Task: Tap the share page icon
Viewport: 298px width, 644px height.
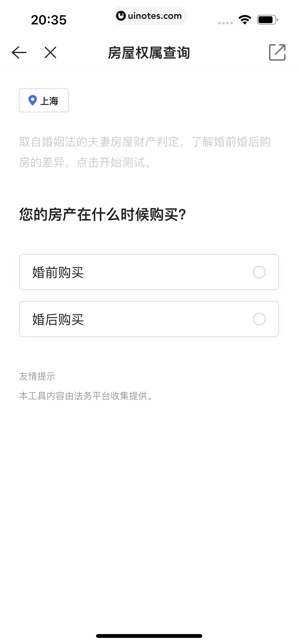Action: click(277, 52)
